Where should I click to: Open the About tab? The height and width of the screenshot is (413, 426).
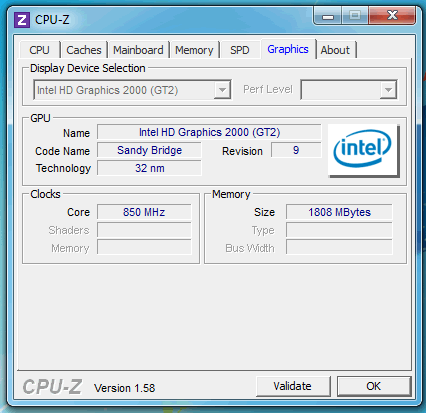tap(335, 50)
